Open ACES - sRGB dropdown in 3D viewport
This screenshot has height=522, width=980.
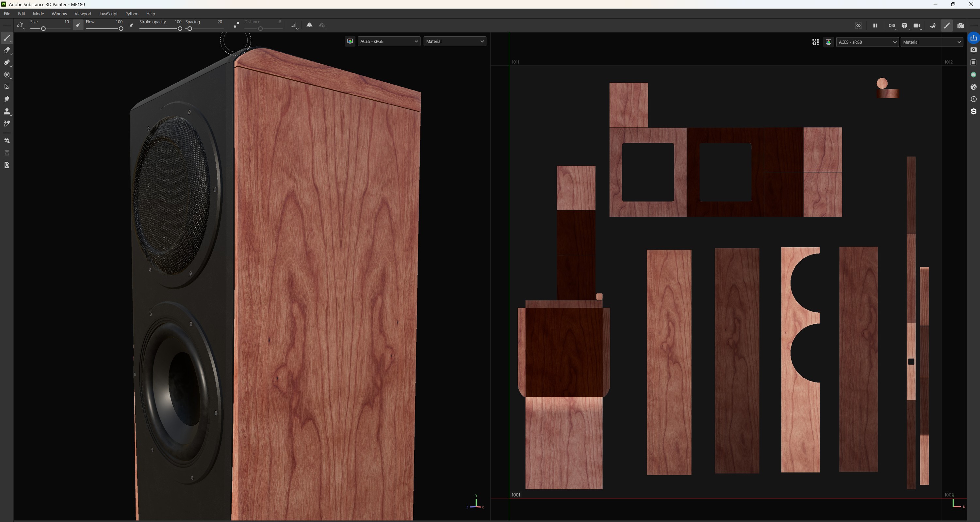[389, 41]
